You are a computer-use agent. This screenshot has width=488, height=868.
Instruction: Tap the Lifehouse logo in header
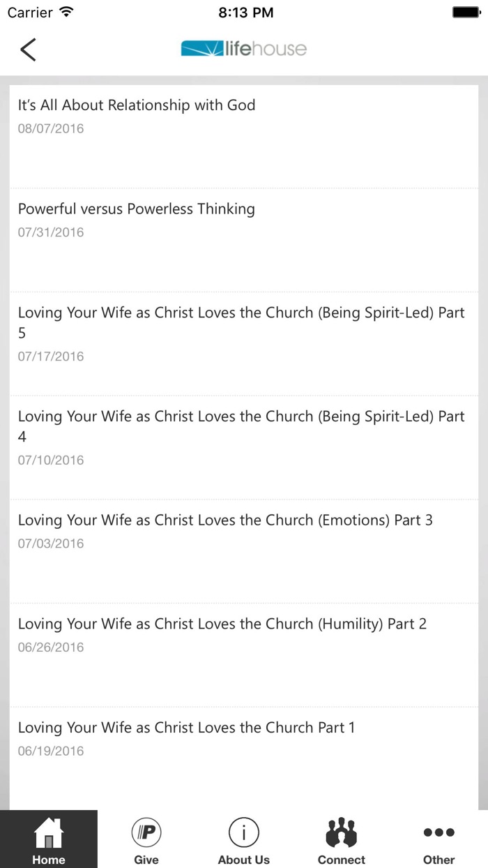243,49
